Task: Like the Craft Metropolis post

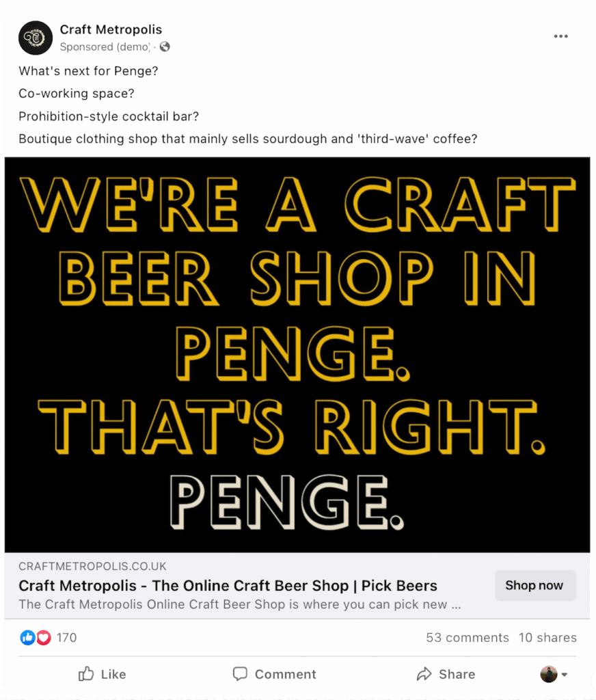Action: [x=103, y=674]
